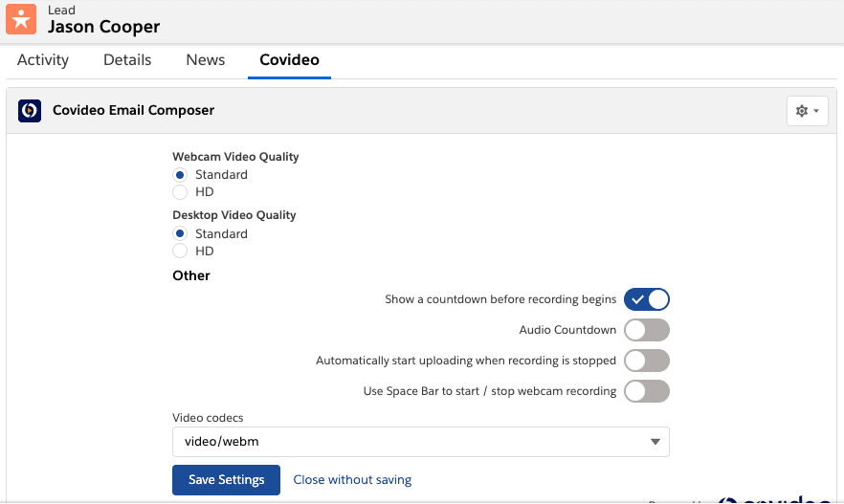Disable the countdown before recording toggle
This screenshot has height=504, width=844.
click(x=647, y=299)
